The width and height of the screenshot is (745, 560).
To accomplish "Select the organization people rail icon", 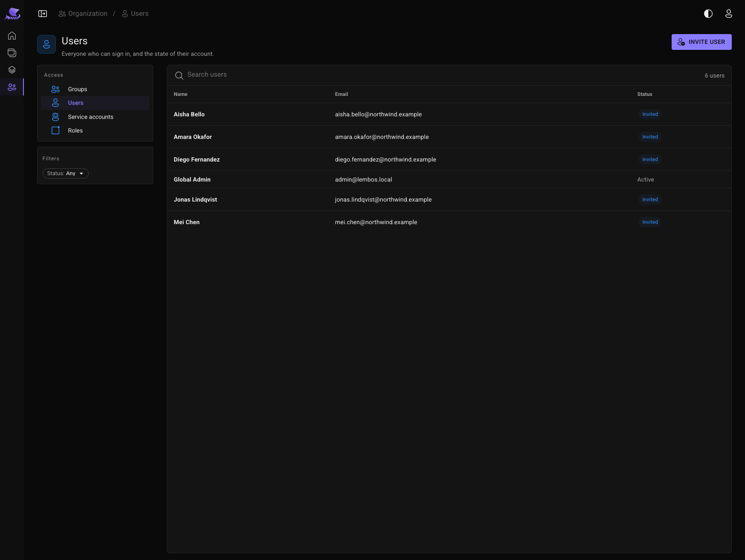I will 12,87.
